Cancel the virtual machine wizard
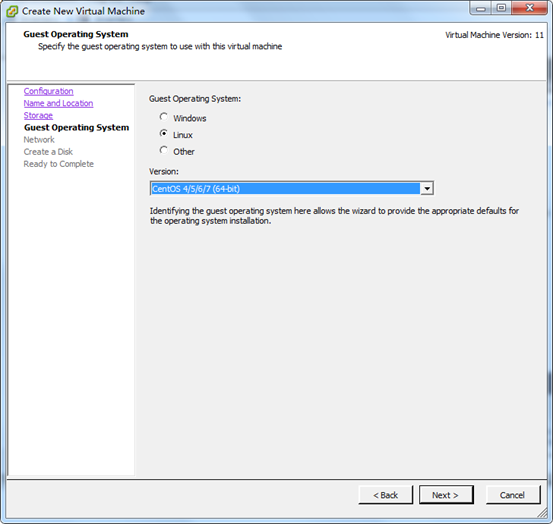Screen dimensions: 553x524 (x=513, y=495)
